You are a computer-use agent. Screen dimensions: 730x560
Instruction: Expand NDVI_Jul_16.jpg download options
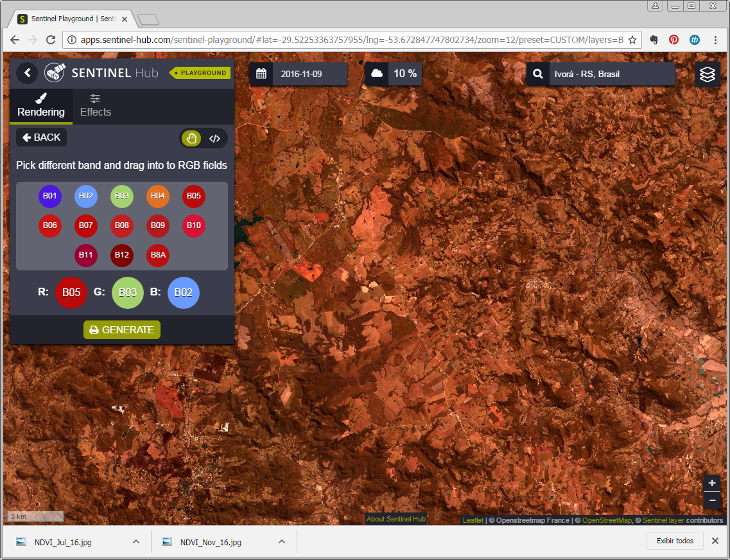pyautogui.click(x=136, y=541)
